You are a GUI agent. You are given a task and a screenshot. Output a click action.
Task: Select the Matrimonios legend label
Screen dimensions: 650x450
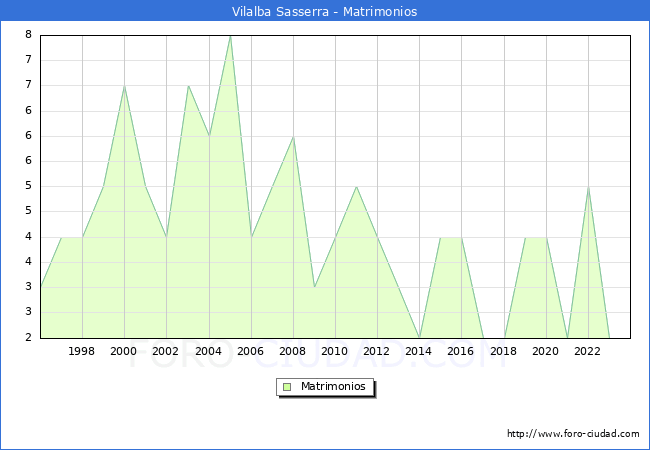click(333, 386)
